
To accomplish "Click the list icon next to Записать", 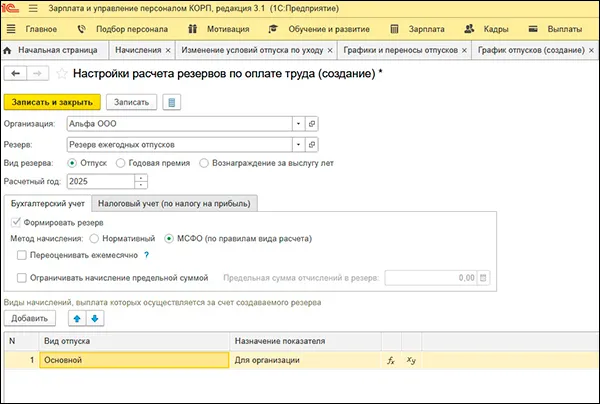I will click(x=172, y=102).
